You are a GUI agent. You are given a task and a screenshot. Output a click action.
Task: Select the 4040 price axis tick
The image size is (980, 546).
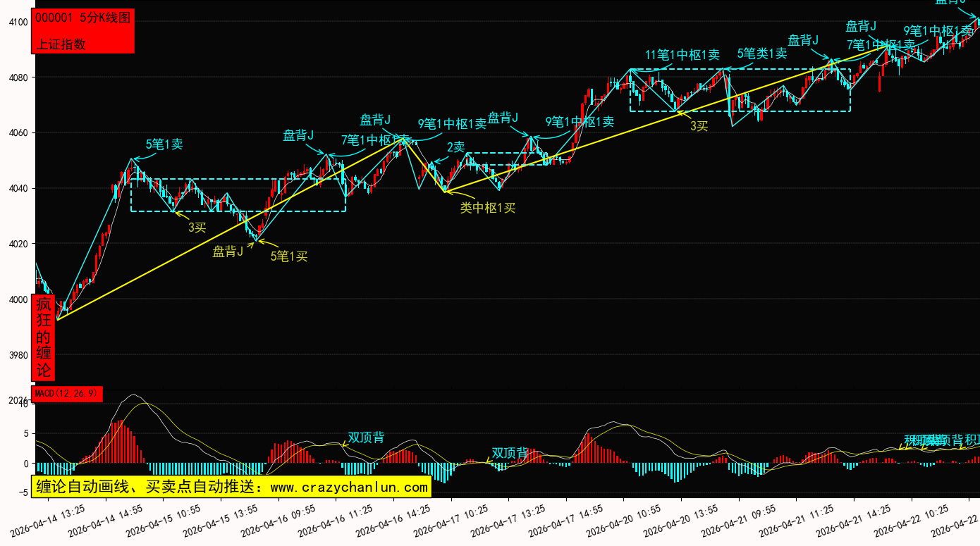pos(18,189)
